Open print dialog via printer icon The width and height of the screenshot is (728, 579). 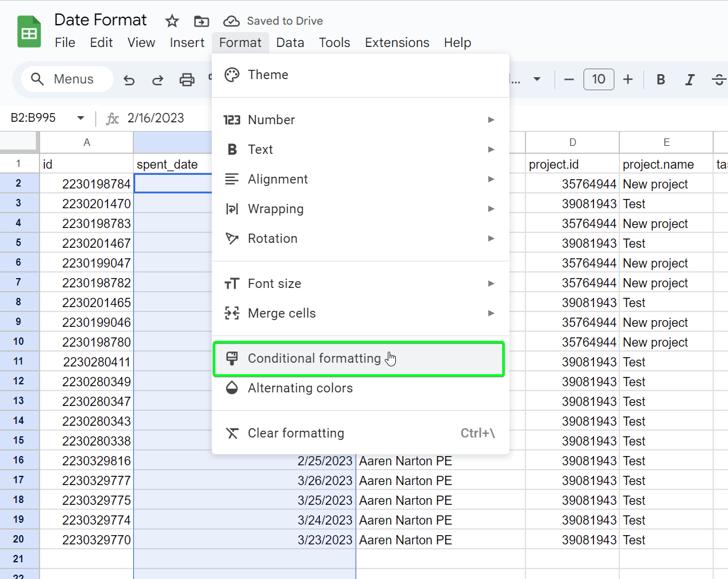[x=186, y=79]
